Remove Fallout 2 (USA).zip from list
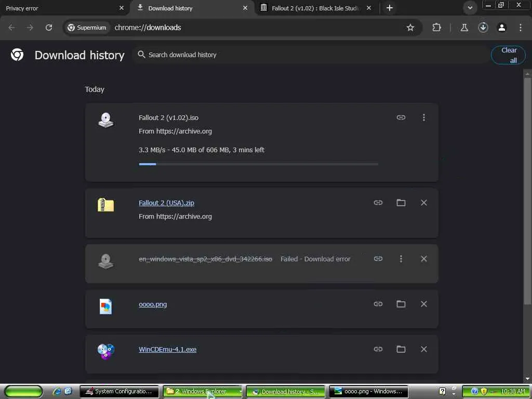This screenshot has height=399, width=532. click(424, 203)
